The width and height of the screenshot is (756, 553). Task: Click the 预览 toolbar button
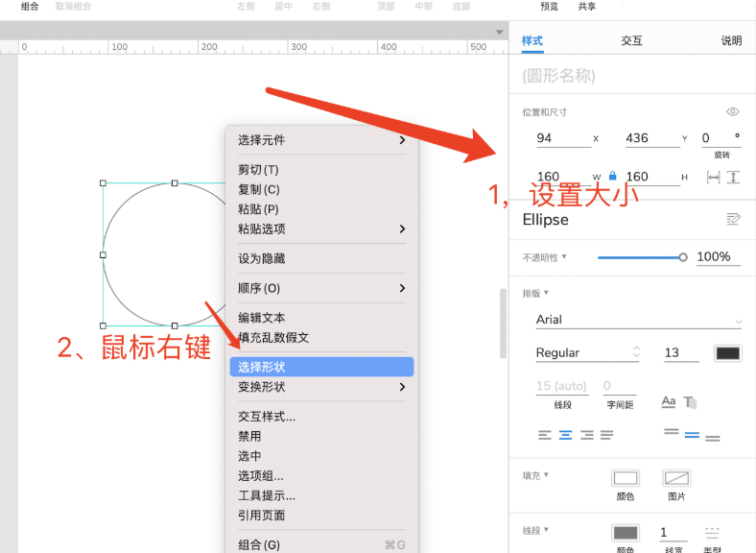[549, 7]
